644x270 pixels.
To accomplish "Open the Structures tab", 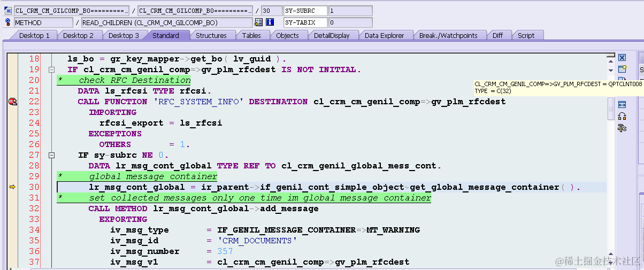I will click(211, 35).
